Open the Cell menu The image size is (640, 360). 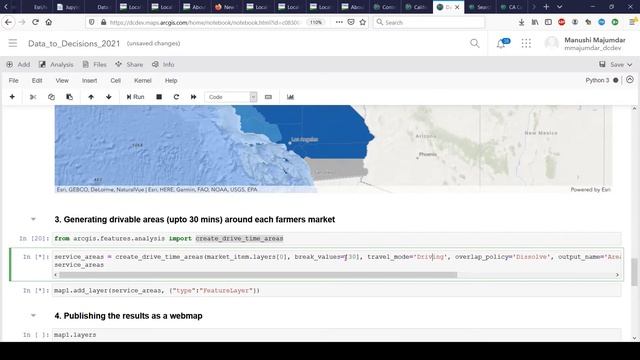pos(116,81)
